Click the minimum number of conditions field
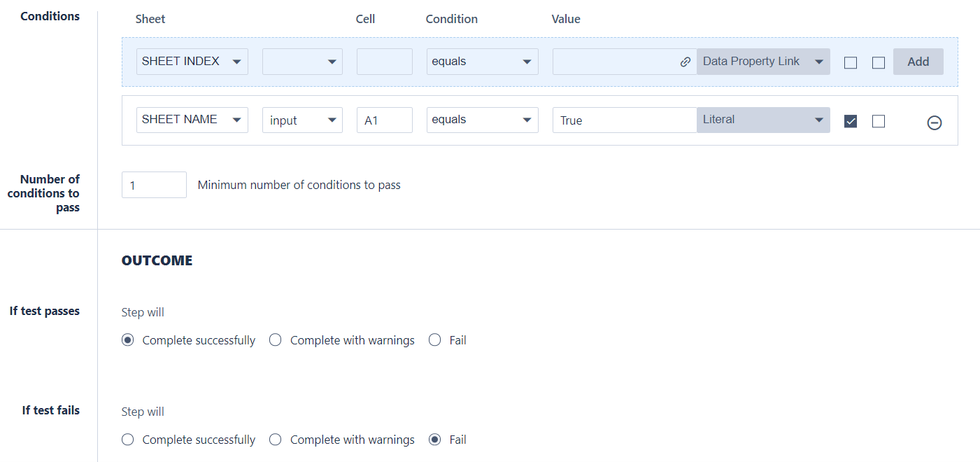This screenshot has width=980, height=462. pos(154,185)
